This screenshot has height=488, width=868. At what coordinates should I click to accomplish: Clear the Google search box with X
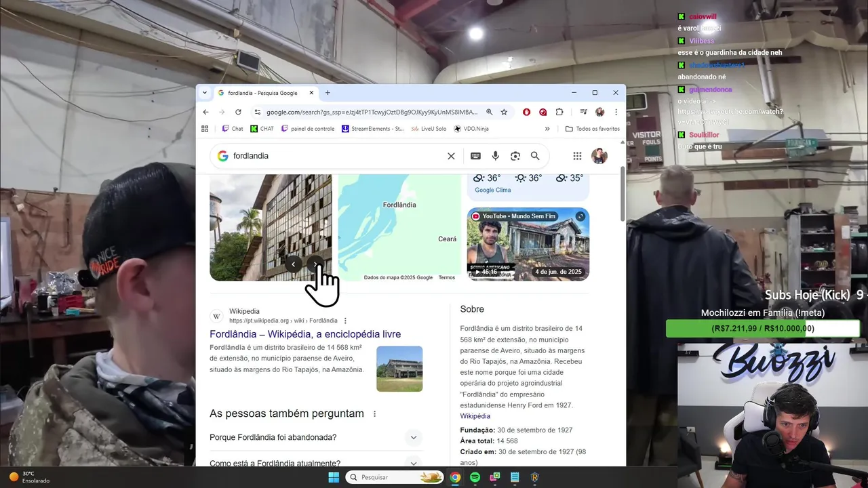tap(451, 156)
